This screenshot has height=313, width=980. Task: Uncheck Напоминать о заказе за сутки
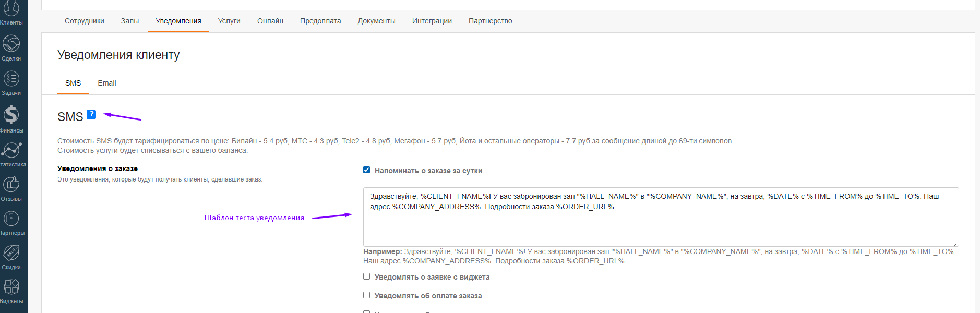[367, 170]
